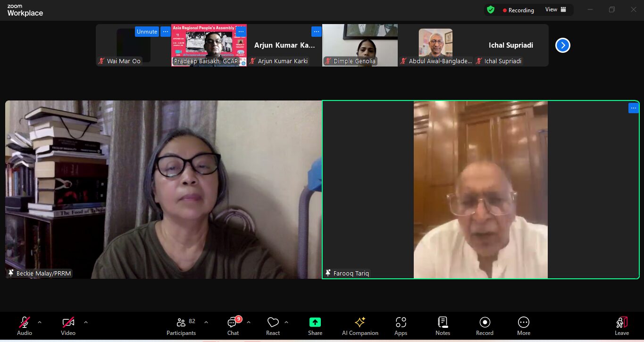Unmute microphone with Audio button

pos(25,325)
